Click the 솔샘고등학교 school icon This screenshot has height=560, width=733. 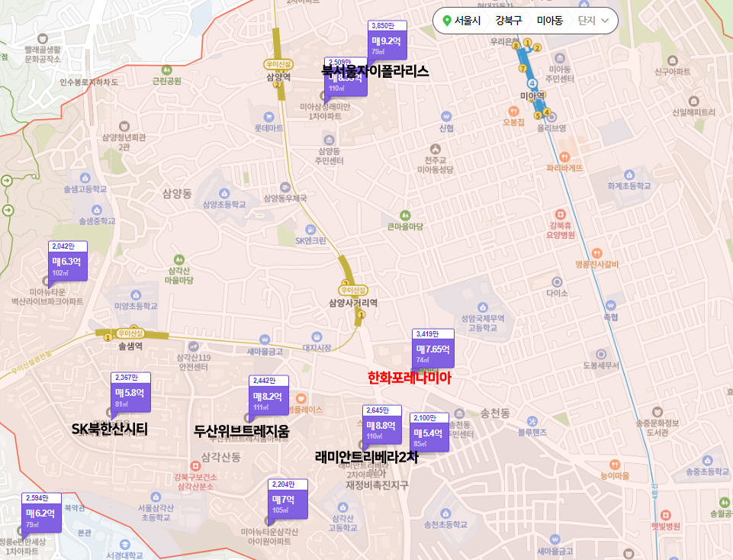click(85, 178)
